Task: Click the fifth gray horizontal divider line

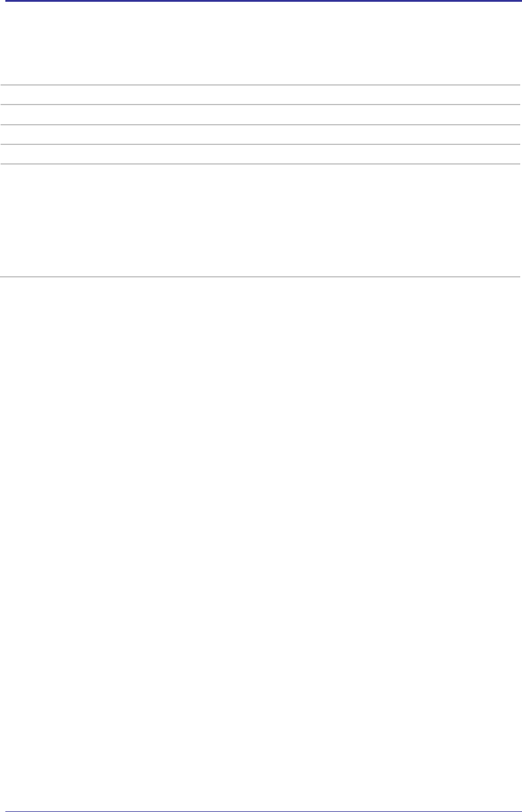Action: coord(261,164)
